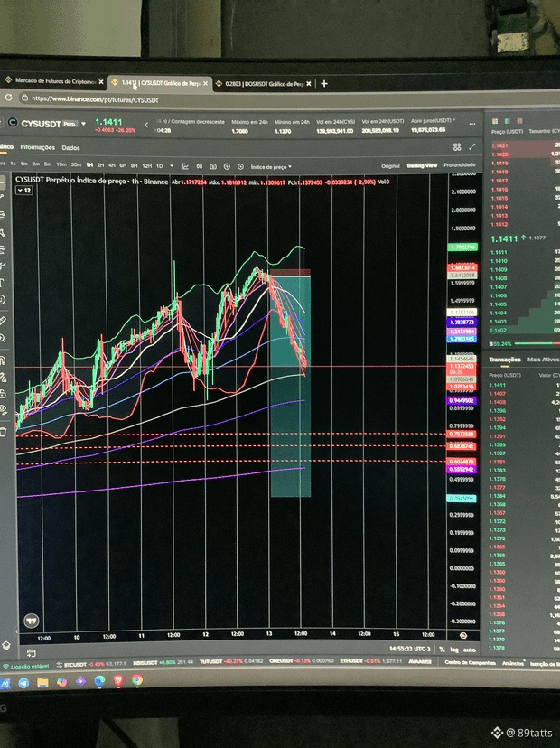Select the 1D timeframe

(159, 166)
